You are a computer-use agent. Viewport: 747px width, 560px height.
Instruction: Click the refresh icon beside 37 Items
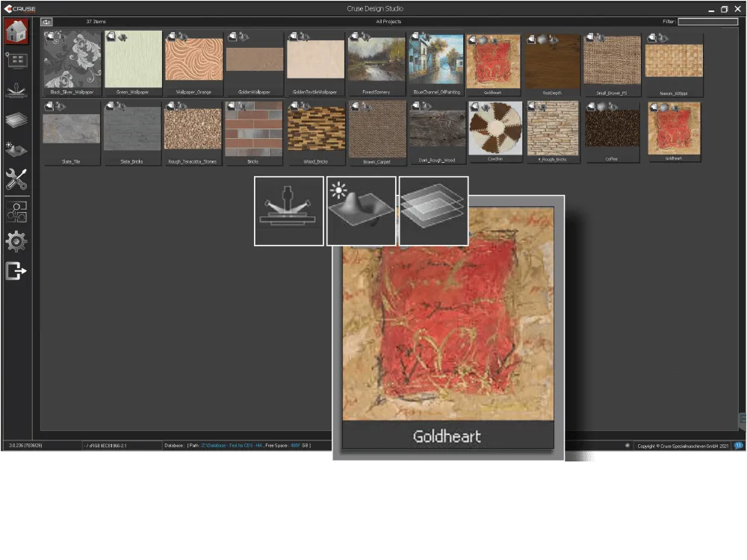47,22
